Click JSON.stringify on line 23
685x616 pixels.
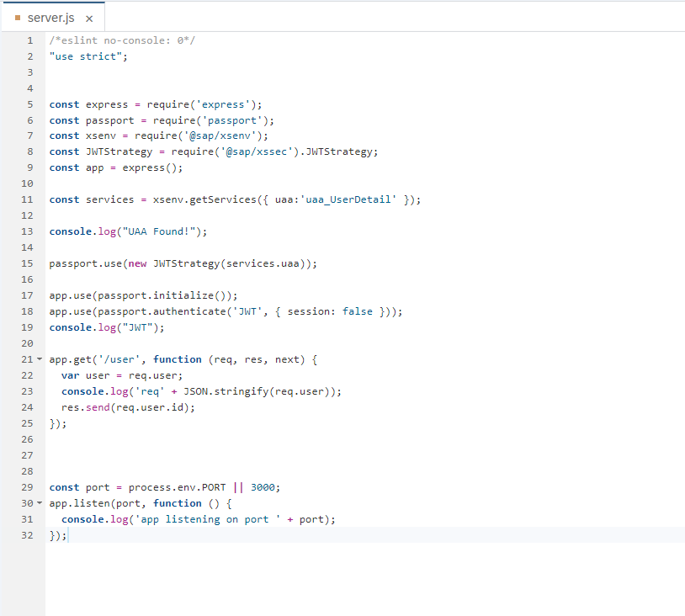(x=226, y=391)
